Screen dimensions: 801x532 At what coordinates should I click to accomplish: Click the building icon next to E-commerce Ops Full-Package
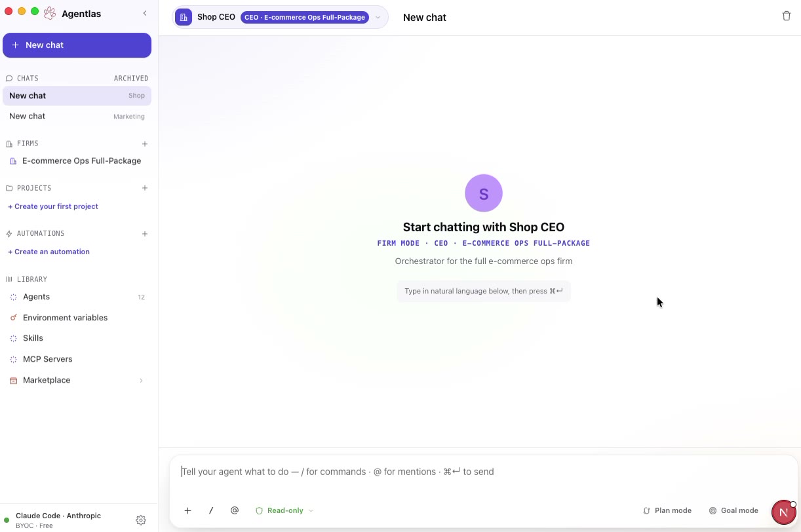pos(13,161)
